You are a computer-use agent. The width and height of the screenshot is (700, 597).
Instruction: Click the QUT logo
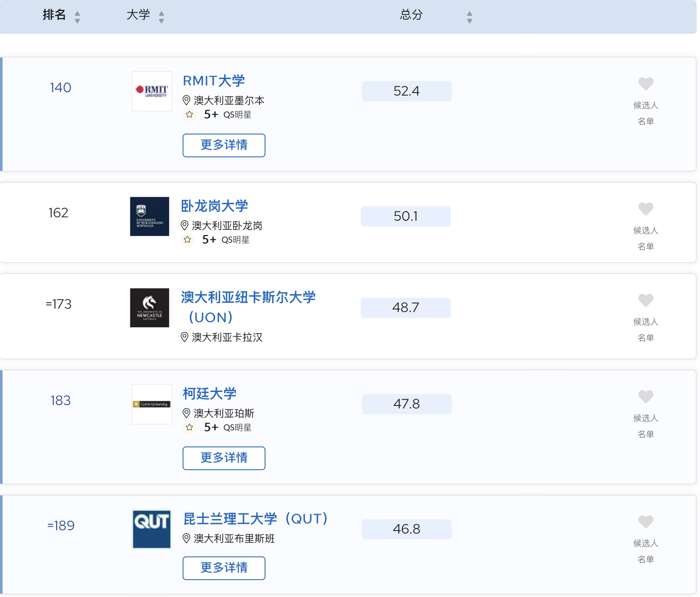(152, 529)
